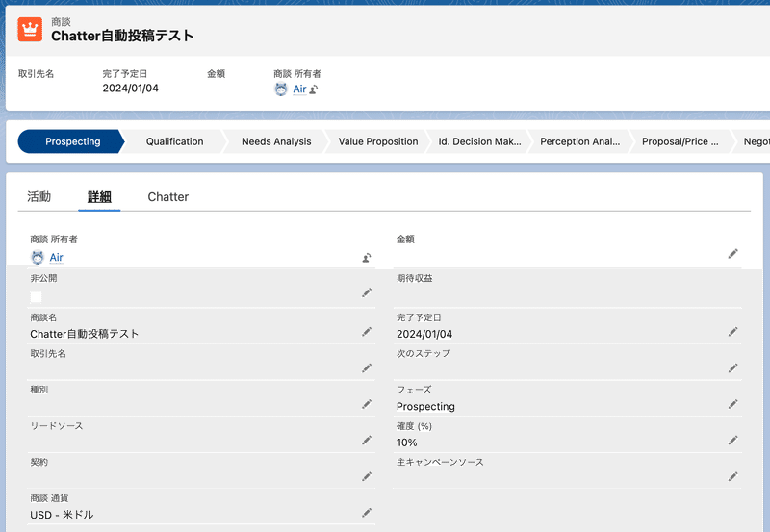Edit the 金額 field with pencil icon
The height and width of the screenshot is (532, 770).
(732, 254)
